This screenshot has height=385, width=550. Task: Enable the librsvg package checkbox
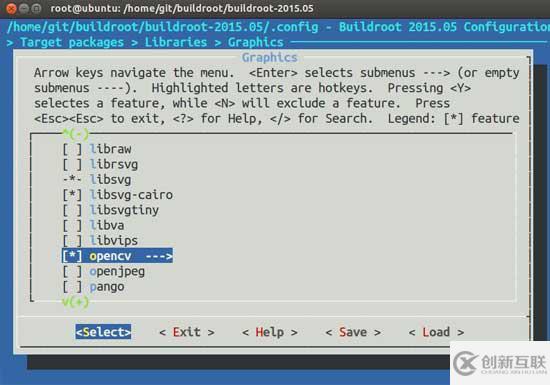[x=72, y=164]
